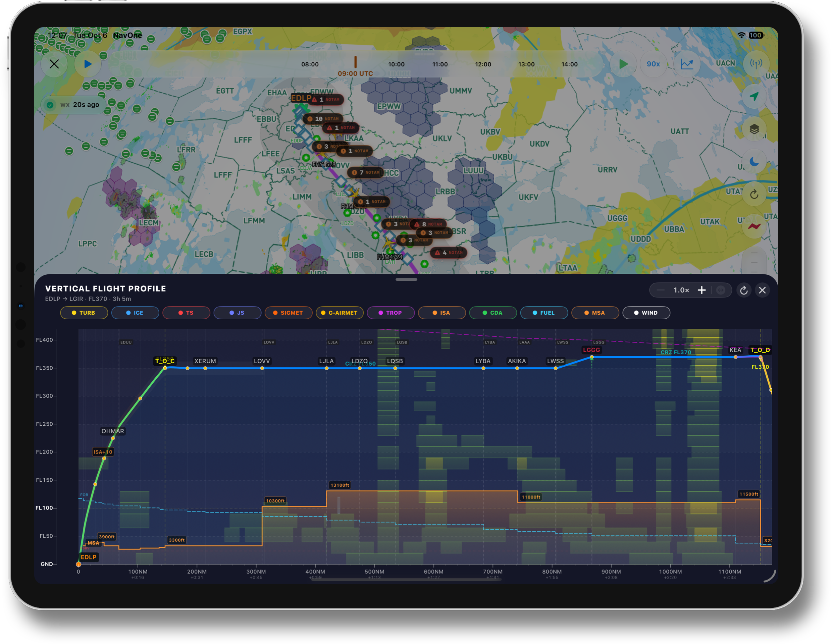Toggle the TROP tropopause chip
This screenshot has width=831, height=644.
391,313
